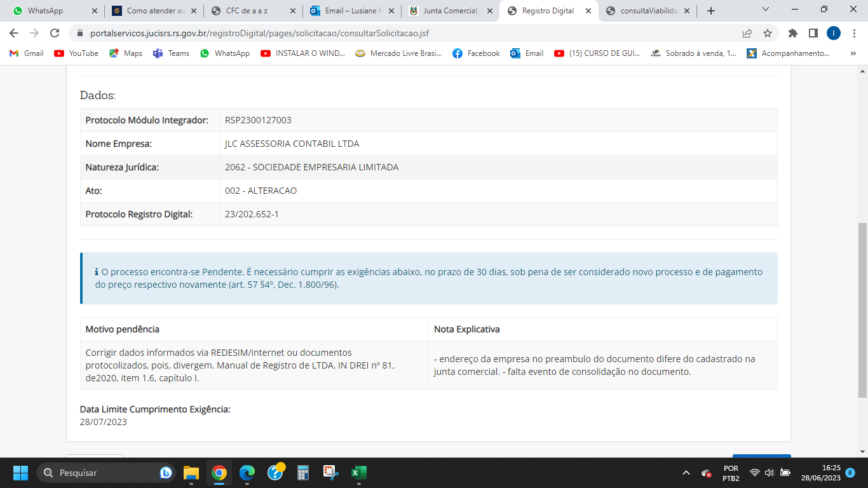This screenshot has height=488, width=868.
Task: Open the consultaViabilidade tab
Action: [x=644, y=11]
